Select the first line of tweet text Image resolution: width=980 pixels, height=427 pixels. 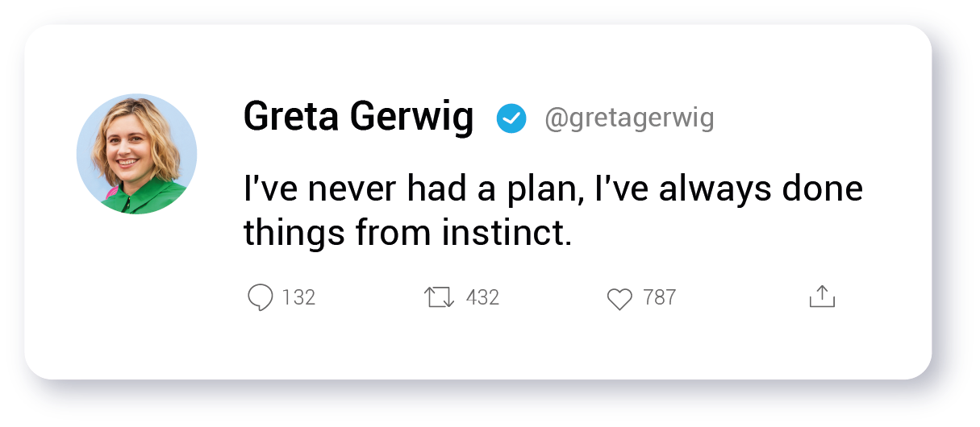point(553,190)
